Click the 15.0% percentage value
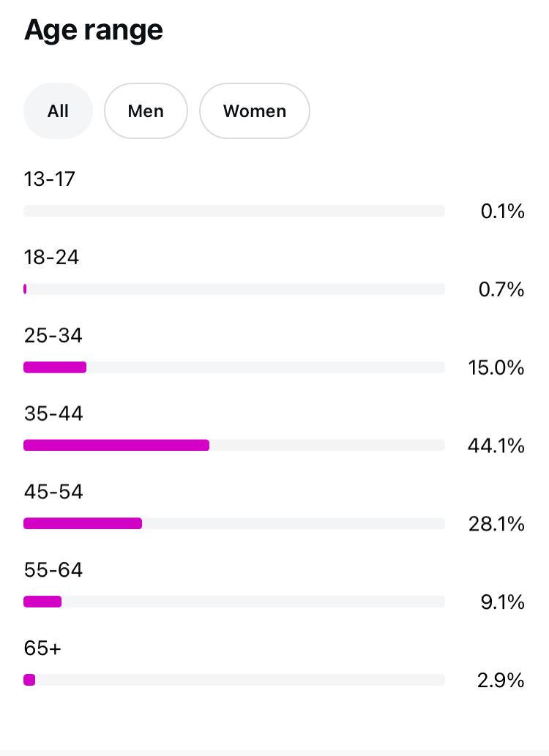The width and height of the screenshot is (549, 756). click(496, 367)
